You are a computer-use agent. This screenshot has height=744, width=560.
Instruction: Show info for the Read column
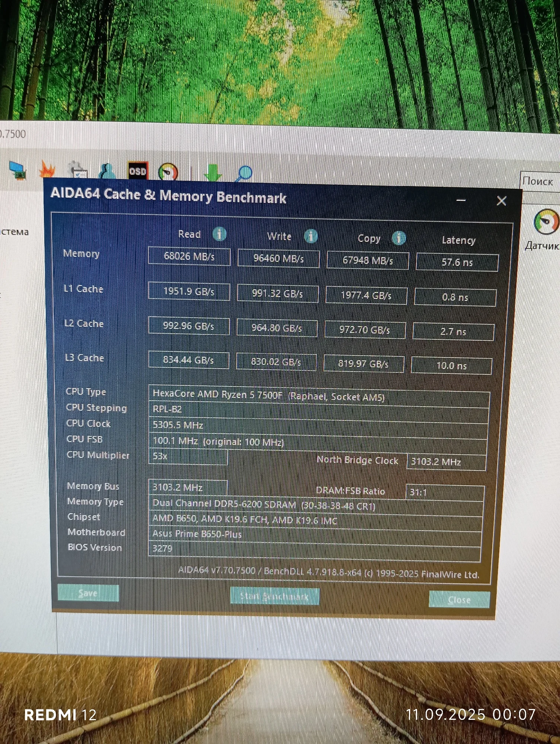coord(219,234)
